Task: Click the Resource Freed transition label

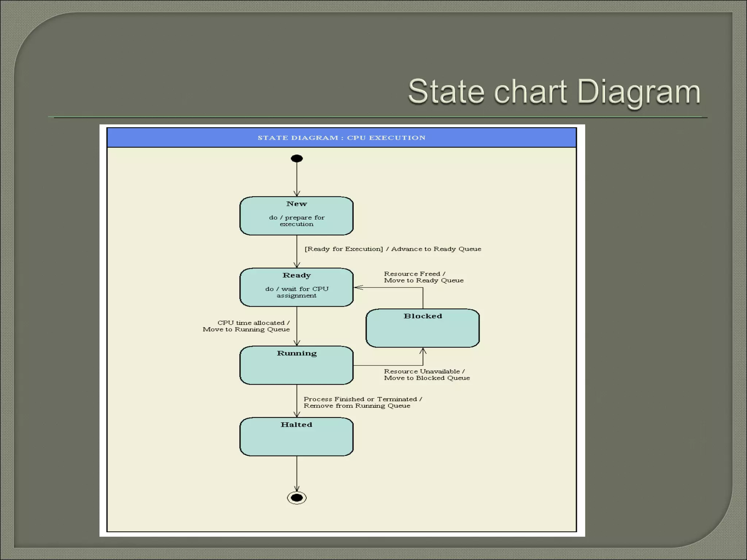Action: pyautogui.click(x=423, y=277)
